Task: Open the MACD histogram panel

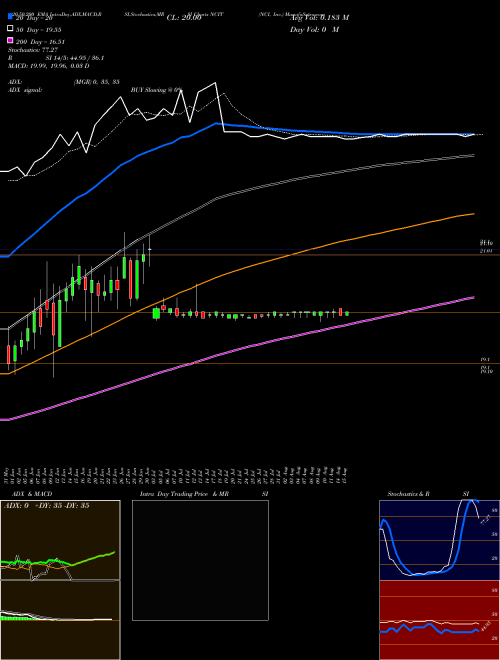Action: (60, 620)
